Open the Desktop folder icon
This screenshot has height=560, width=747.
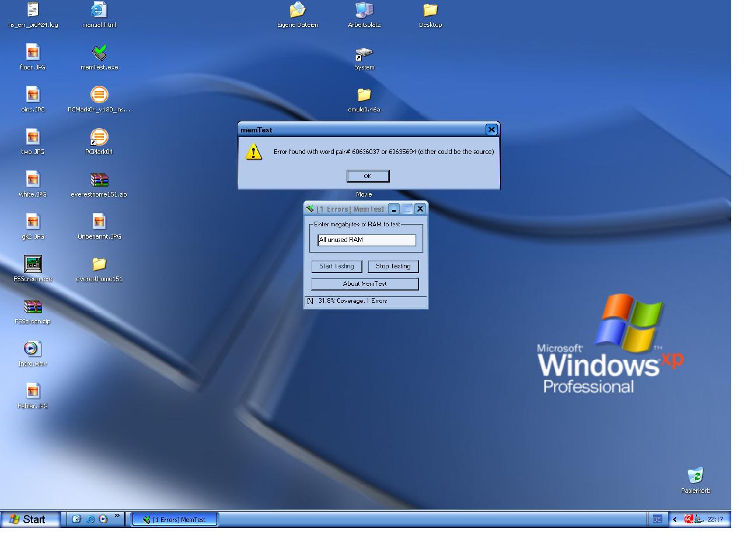(x=430, y=10)
